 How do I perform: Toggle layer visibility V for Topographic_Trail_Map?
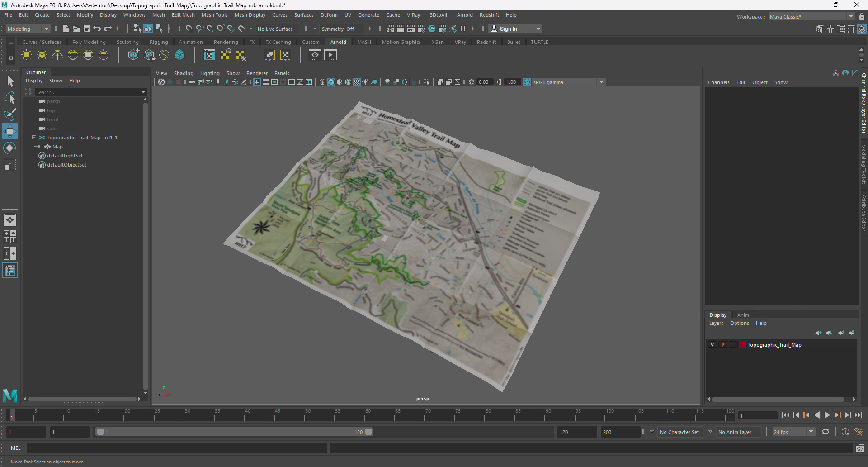[712, 345]
